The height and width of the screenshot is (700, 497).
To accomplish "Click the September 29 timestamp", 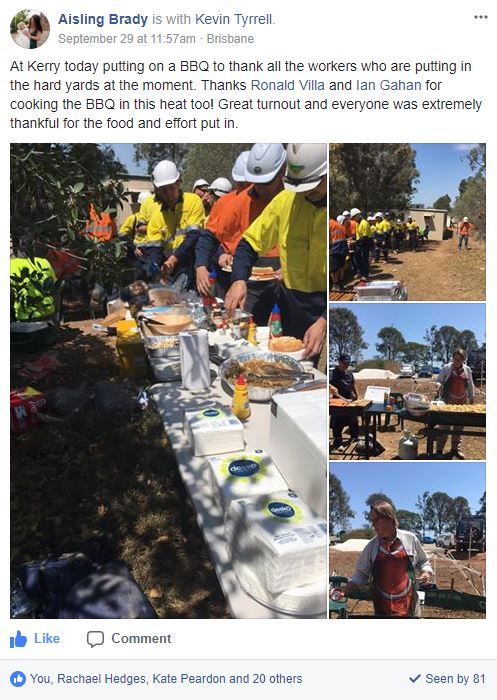I will click(x=127, y=39).
